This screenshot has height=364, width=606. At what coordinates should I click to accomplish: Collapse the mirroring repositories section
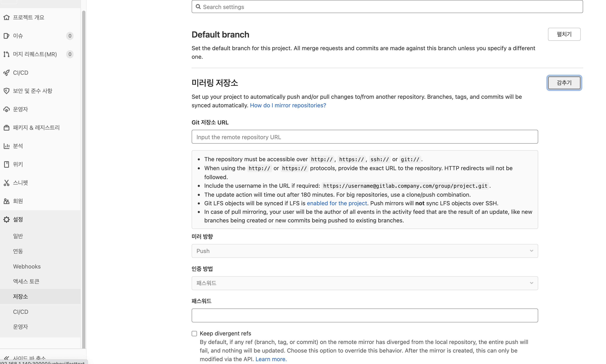tap(564, 83)
